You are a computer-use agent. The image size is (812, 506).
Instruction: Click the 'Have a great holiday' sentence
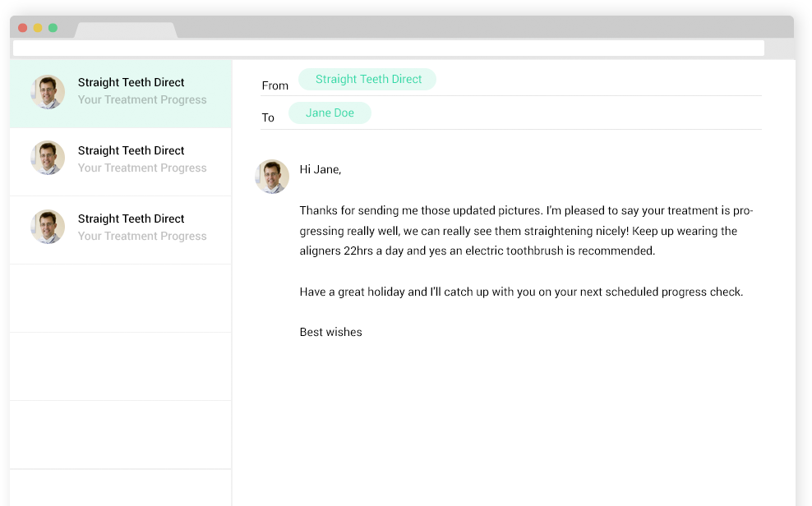(522, 292)
